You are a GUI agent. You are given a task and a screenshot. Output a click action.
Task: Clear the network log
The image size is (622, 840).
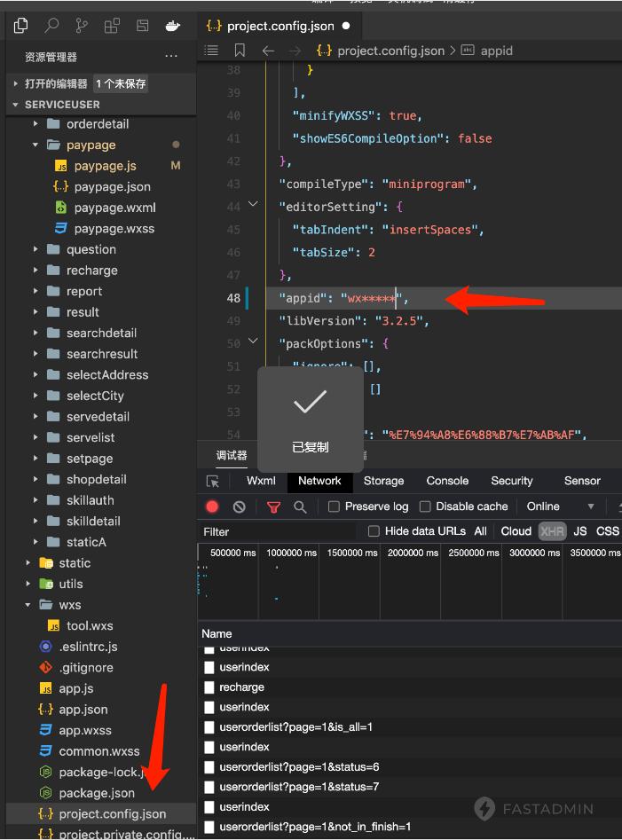click(x=239, y=506)
